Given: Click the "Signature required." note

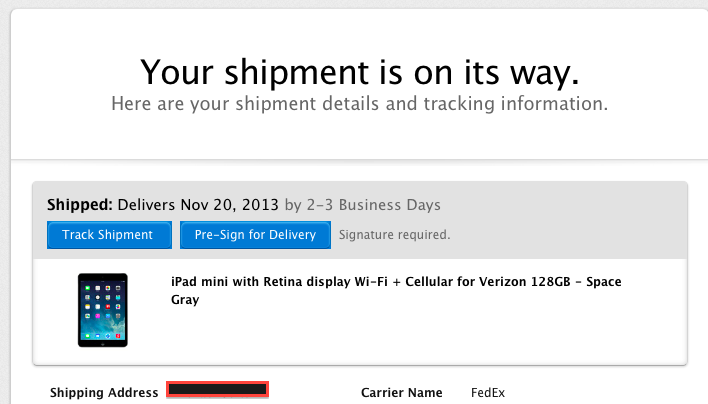Looking at the screenshot, I should (x=394, y=235).
